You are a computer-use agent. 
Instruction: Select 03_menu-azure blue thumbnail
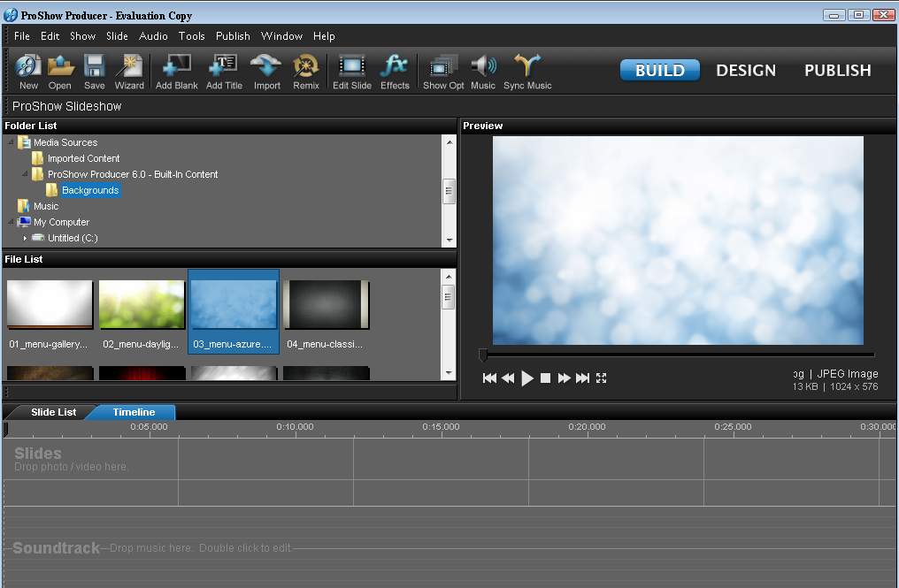coord(234,312)
